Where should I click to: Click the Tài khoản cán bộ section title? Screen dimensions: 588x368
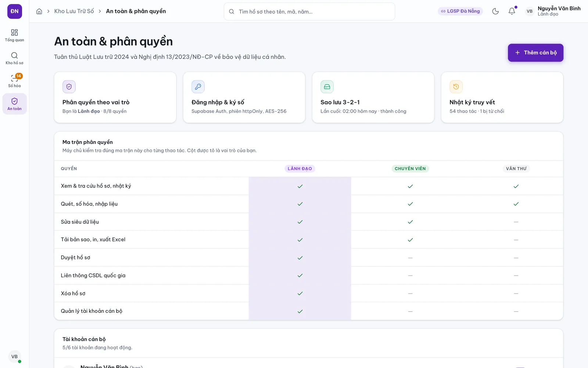tap(84, 339)
